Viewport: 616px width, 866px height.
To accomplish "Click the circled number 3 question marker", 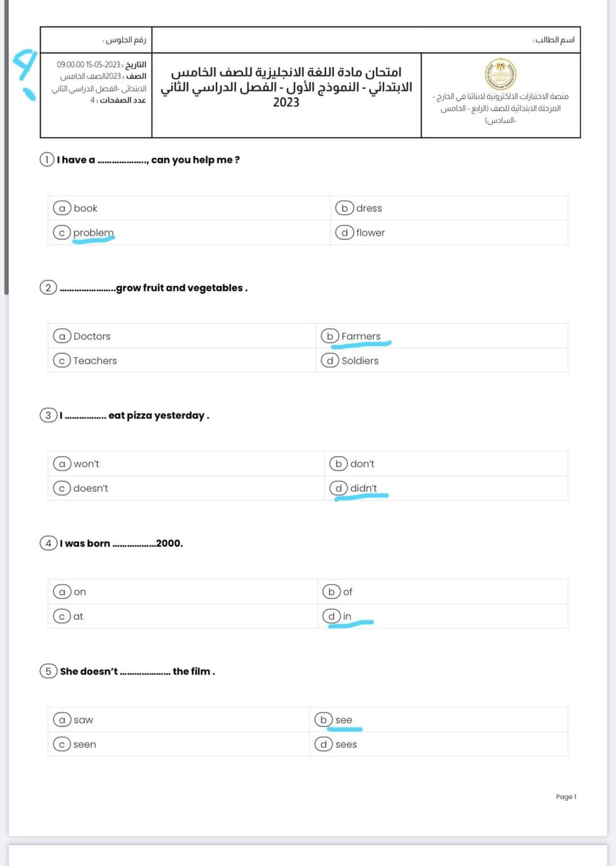I will [48, 415].
